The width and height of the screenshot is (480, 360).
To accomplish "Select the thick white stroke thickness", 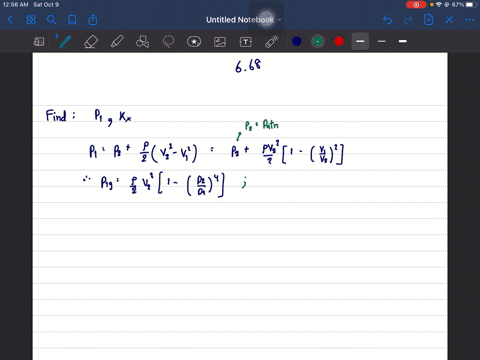I will click(x=403, y=41).
